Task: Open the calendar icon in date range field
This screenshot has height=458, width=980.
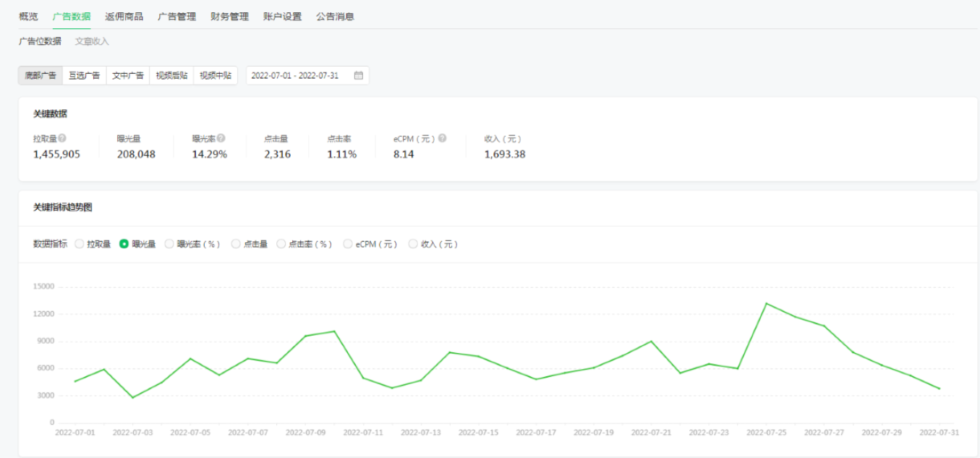Action: point(358,75)
